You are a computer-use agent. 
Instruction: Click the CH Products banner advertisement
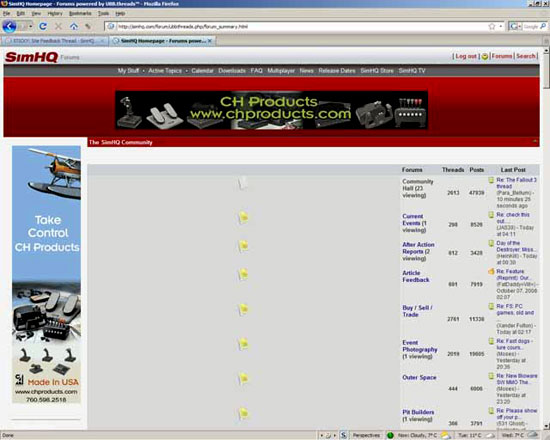[x=271, y=110]
